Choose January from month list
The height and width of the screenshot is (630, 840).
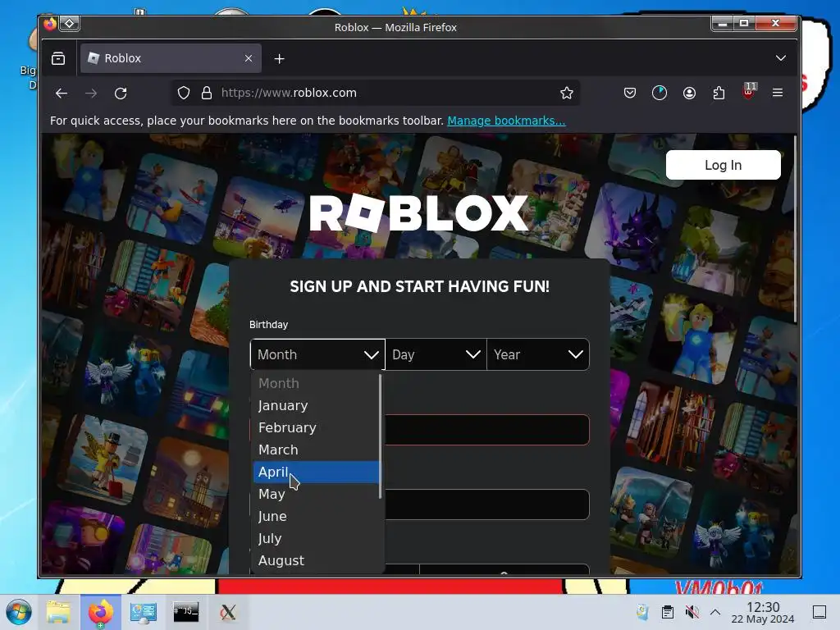(316, 405)
